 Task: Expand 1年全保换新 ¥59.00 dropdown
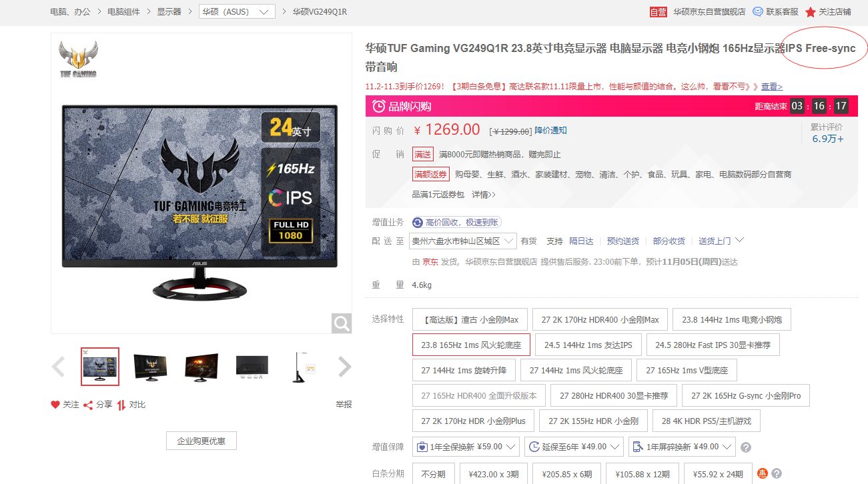pos(466,447)
